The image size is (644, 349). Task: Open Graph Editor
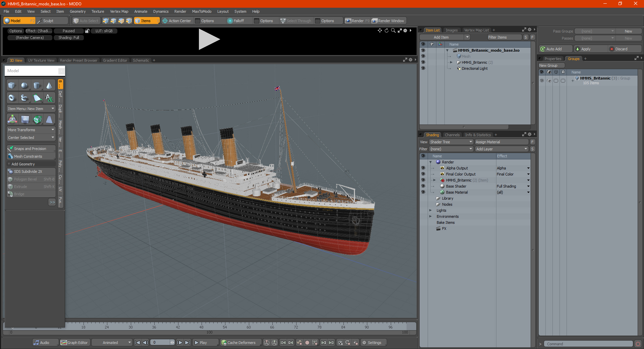tap(74, 343)
